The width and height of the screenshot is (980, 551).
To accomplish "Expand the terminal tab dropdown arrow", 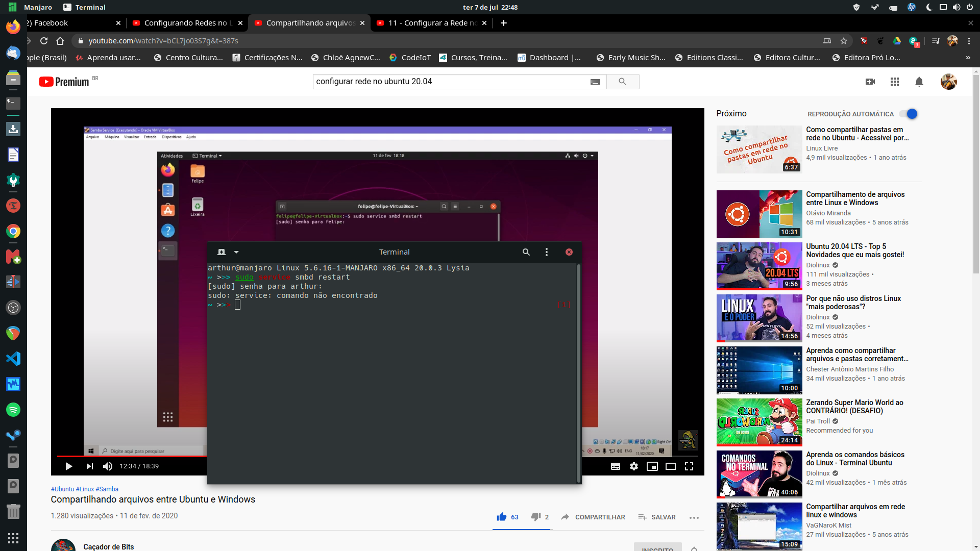I will click(236, 252).
